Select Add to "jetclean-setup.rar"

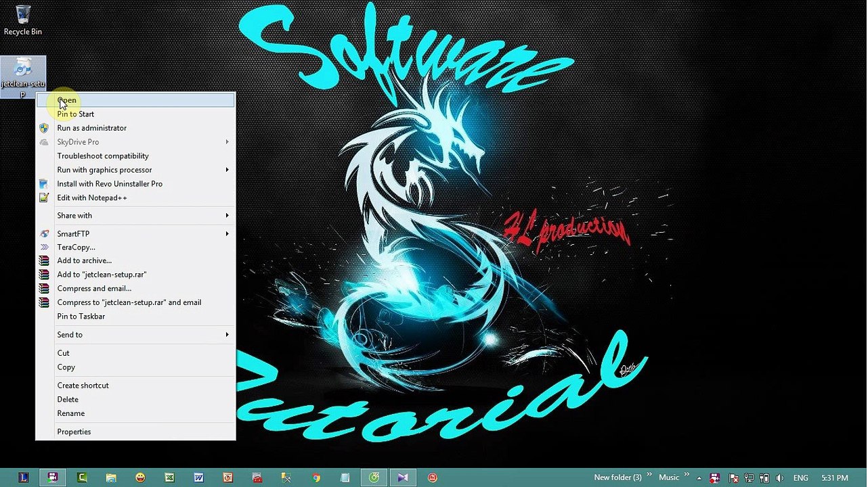(135, 275)
